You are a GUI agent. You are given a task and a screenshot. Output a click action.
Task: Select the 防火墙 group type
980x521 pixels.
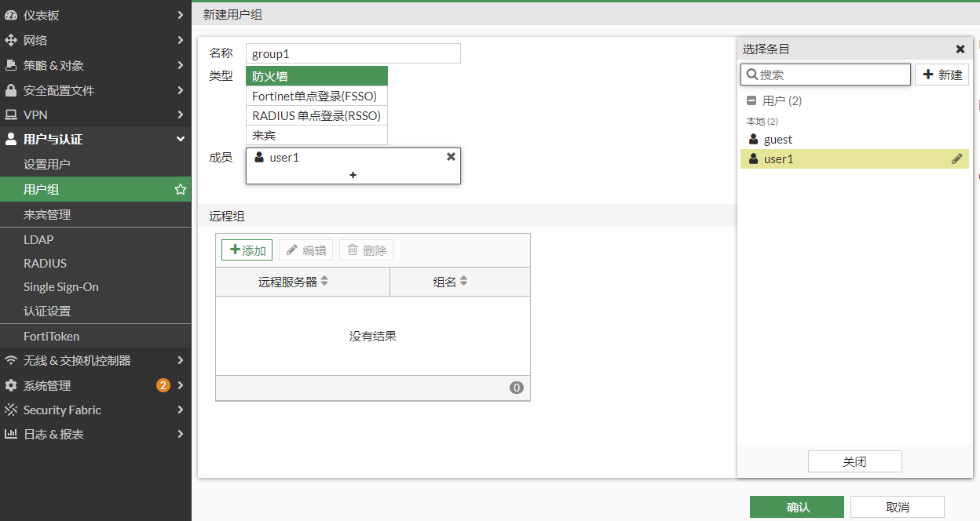(316, 76)
